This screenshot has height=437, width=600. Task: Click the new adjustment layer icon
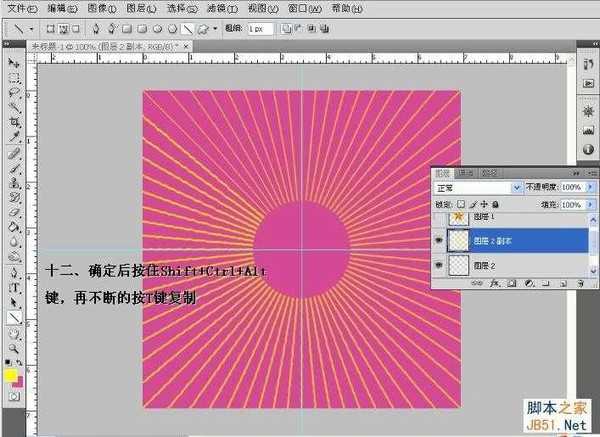click(x=529, y=284)
